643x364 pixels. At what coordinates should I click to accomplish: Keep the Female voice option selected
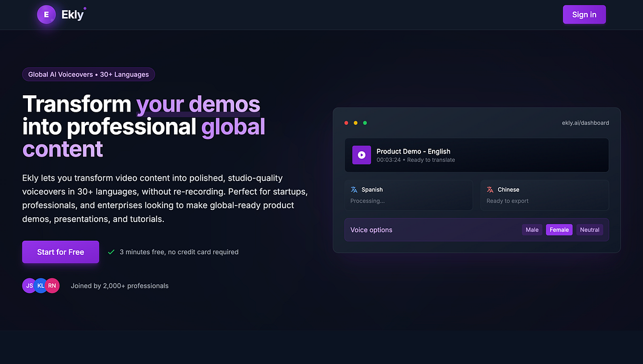click(559, 229)
